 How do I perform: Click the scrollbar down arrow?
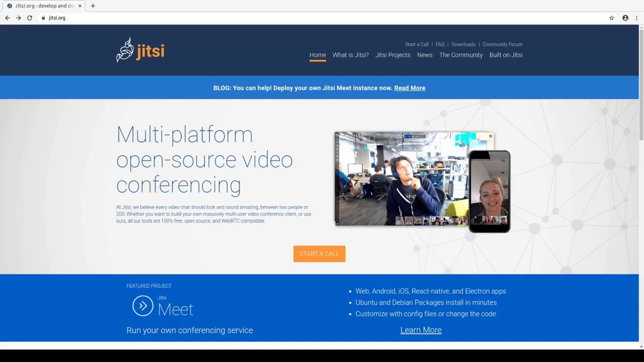(641, 346)
